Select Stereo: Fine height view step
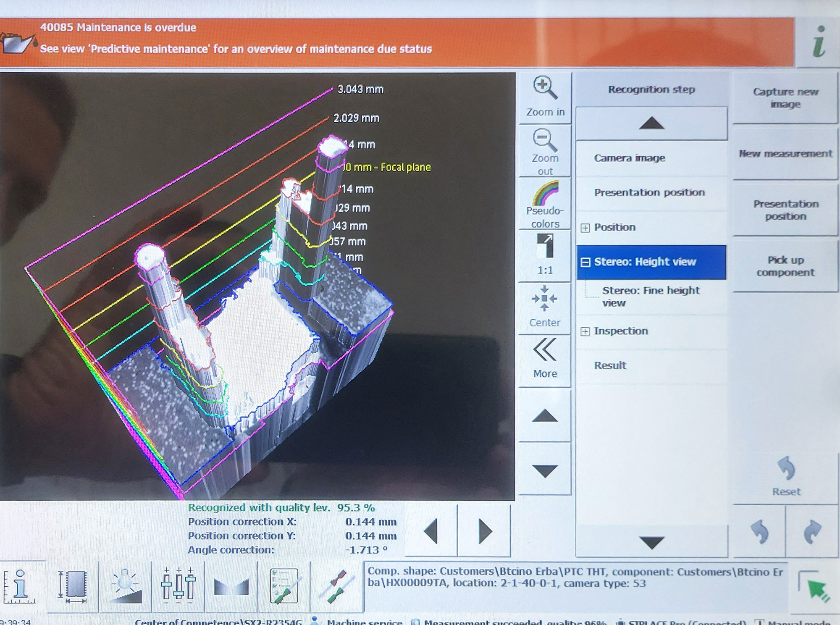Screen dimensions: 840x625 pos(651,297)
